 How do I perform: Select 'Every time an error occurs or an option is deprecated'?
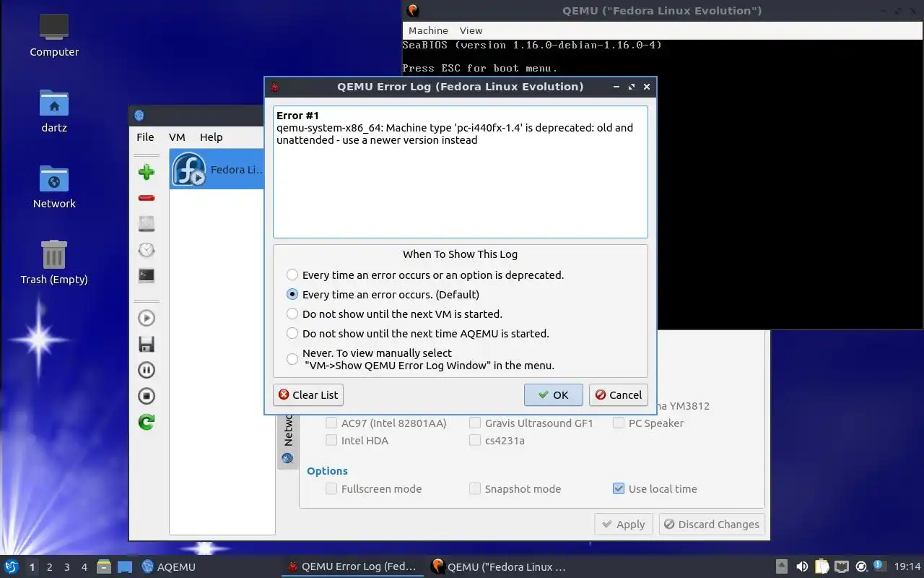[425, 275]
